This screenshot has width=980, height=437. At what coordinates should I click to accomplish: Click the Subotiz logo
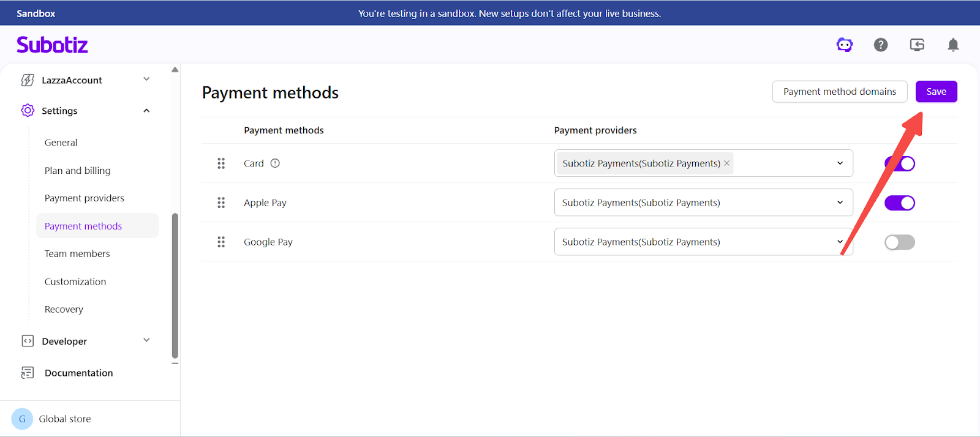tap(52, 45)
